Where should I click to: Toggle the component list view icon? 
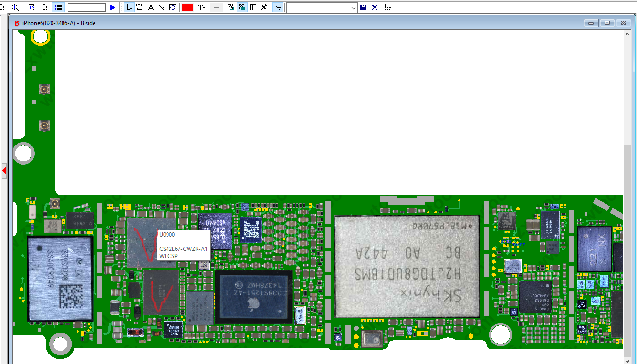tap(58, 8)
